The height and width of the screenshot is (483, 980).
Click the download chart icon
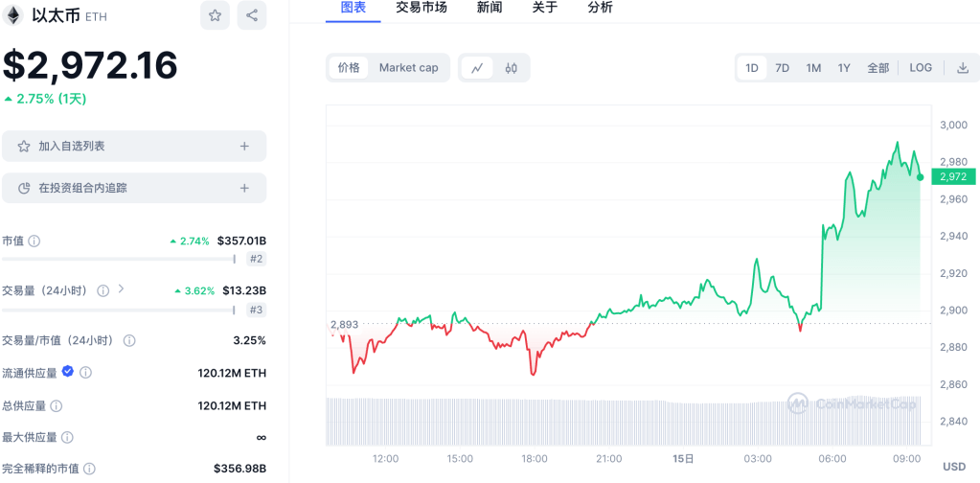pos(963,68)
